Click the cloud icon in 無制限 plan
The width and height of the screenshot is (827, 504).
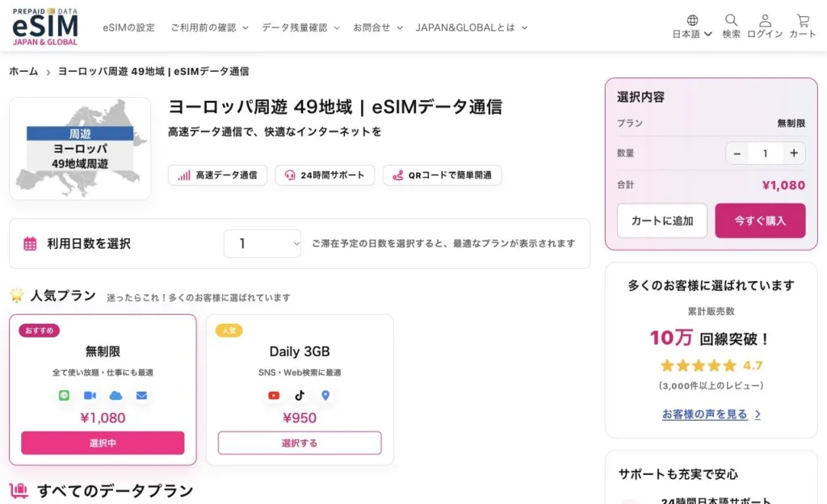(x=115, y=396)
